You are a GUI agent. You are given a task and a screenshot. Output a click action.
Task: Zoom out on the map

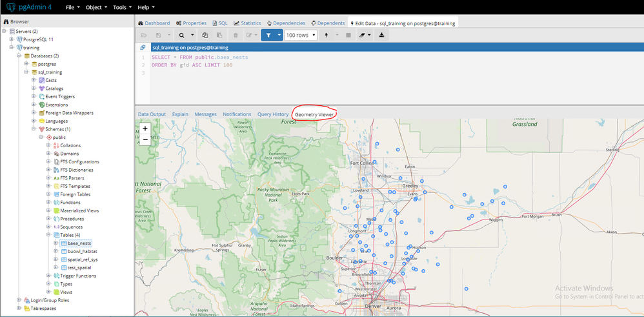145,140
